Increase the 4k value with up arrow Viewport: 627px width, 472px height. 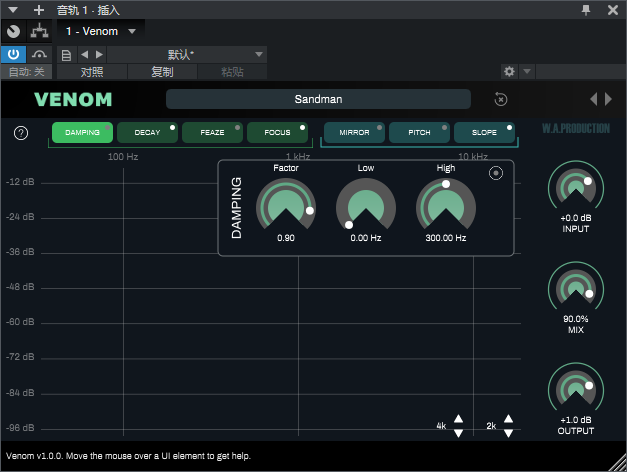459,419
